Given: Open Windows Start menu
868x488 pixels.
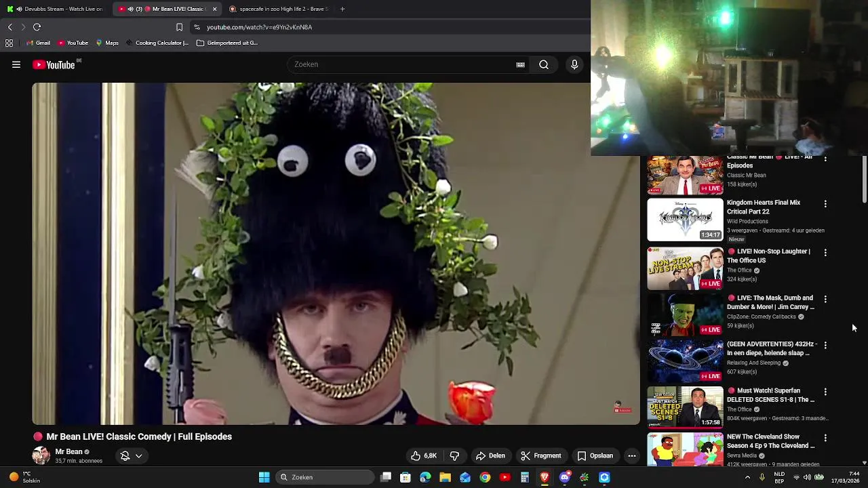Looking at the screenshot, I should (x=264, y=477).
